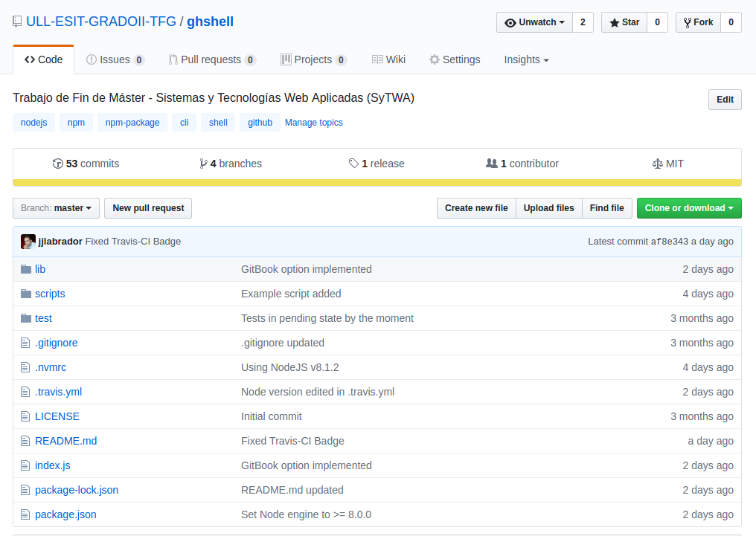Open the Pull requests tab
The width and height of the screenshot is (756, 536).
tap(212, 59)
